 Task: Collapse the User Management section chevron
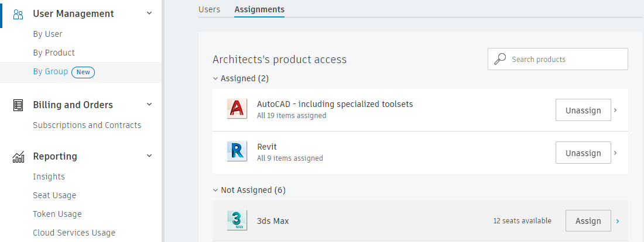pos(149,13)
